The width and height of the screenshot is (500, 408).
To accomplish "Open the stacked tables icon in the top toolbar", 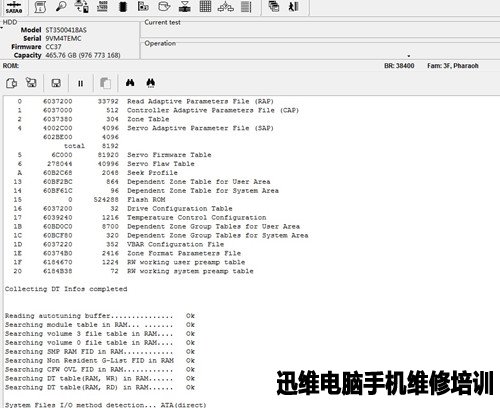I will (102, 7).
